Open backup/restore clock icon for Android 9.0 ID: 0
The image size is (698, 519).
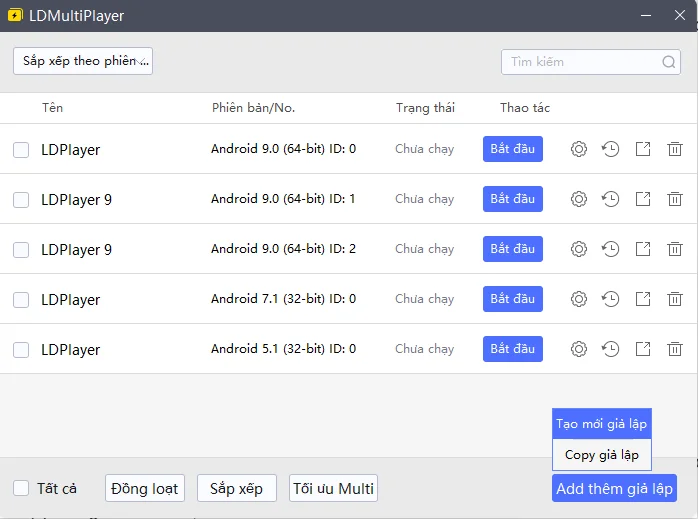coord(610,149)
